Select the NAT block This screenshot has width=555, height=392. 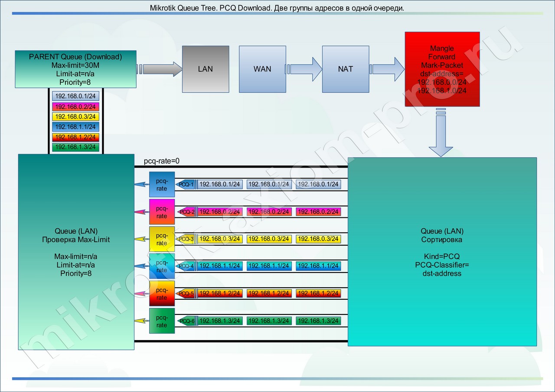(345, 69)
